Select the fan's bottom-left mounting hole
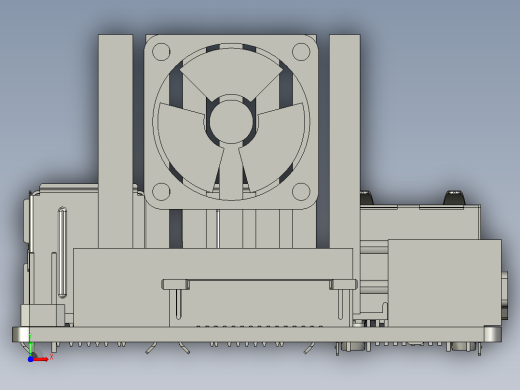520x390 pixels. point(161,192)
